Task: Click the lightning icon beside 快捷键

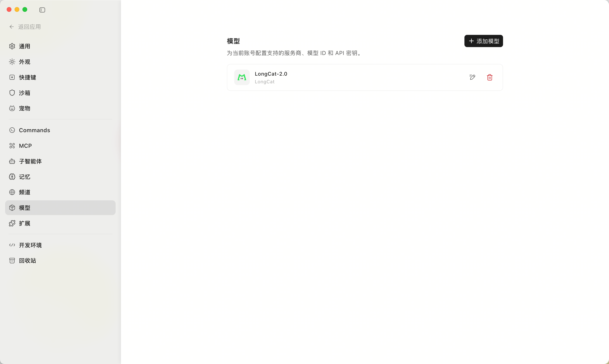Action: pos(12,77)
